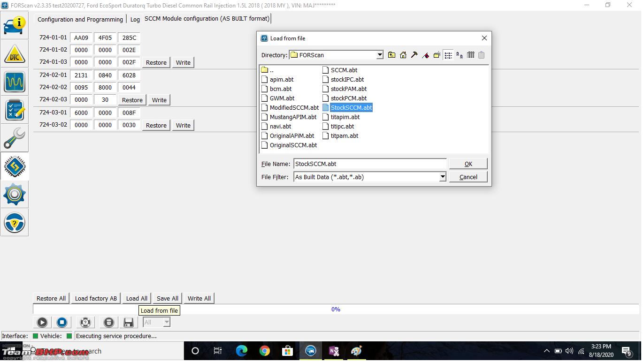Open the disabled All dropdown at bottom
Image resolution: width=644 pixels, height=362 pixels.
156,323
